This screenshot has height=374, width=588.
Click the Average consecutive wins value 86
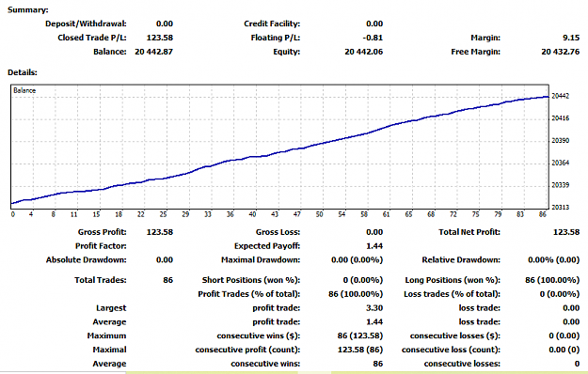(x=378, y=364)
